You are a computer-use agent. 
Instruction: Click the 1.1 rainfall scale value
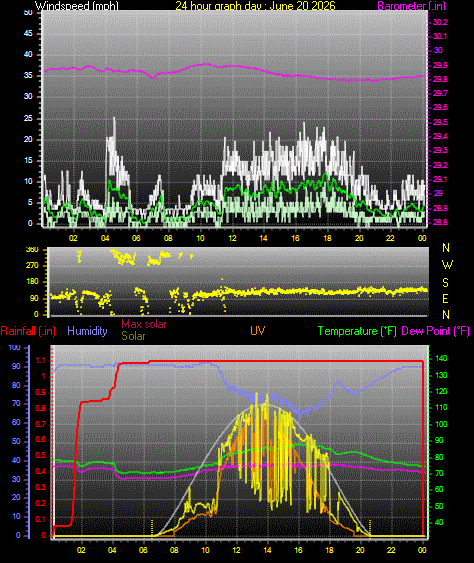click(41, 360)
